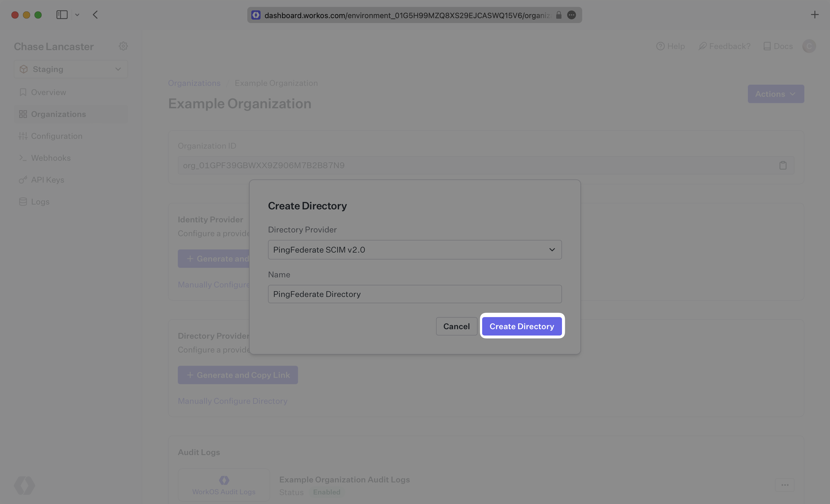
Task: Copy the Organization ID using clipboard icon
Action: pyautogui.click(x=783, y=165)
